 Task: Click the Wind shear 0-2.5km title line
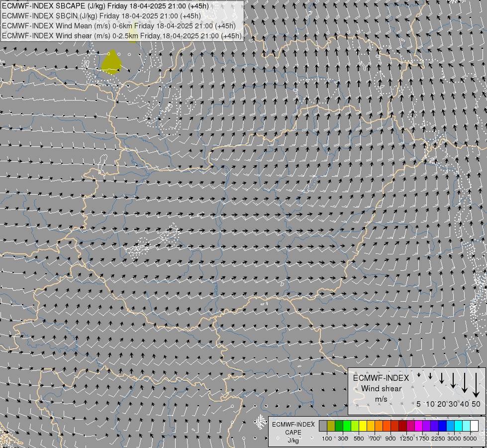pyautogui.click(x=121, y=36)
